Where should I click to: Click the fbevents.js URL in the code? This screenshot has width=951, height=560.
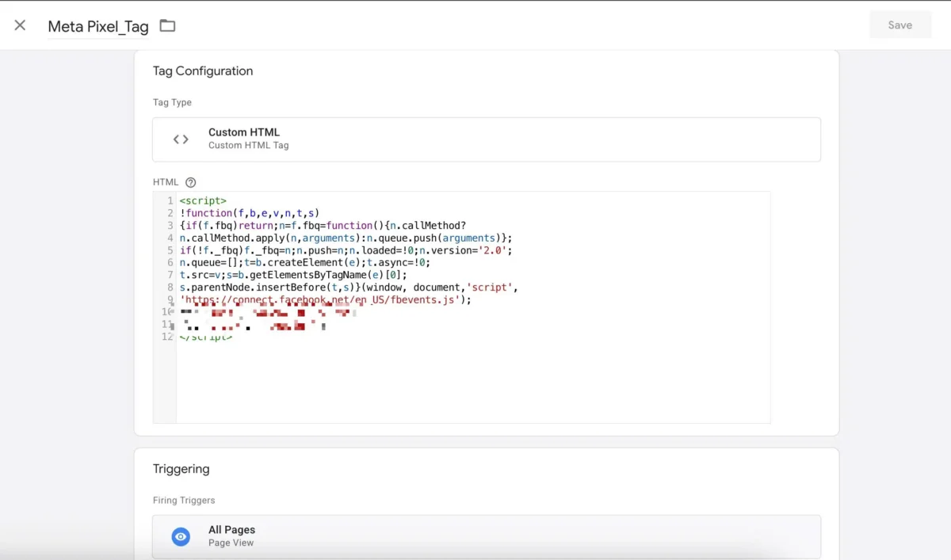click(325, 300)
